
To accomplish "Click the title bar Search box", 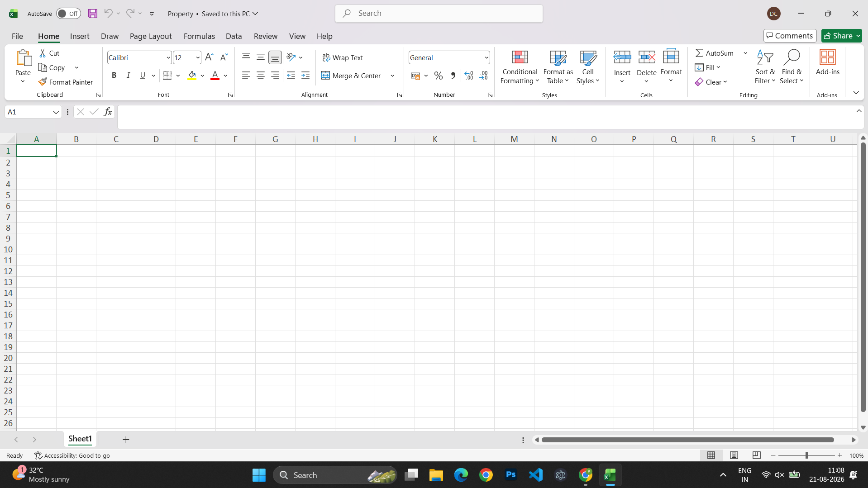I will tap(439, 14).
